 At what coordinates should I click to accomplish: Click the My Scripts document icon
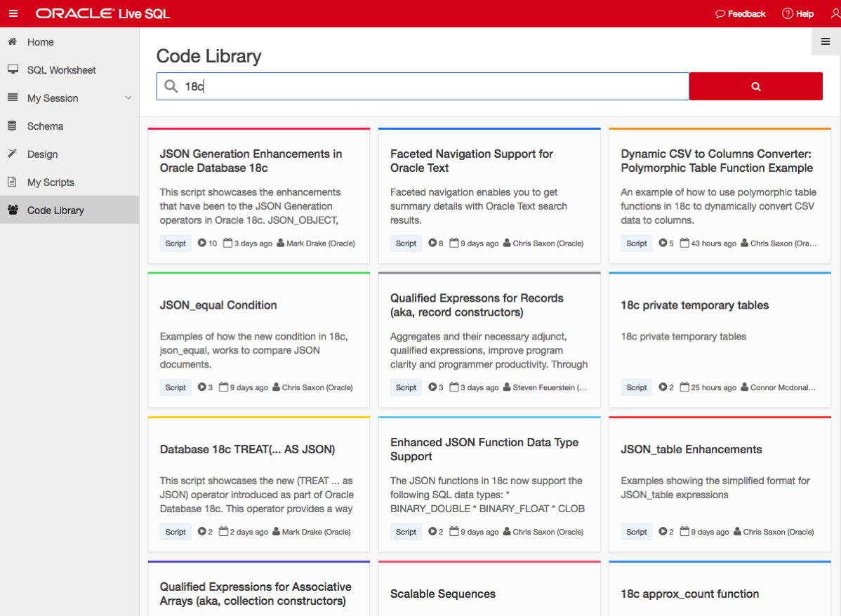tap(13, 182)
